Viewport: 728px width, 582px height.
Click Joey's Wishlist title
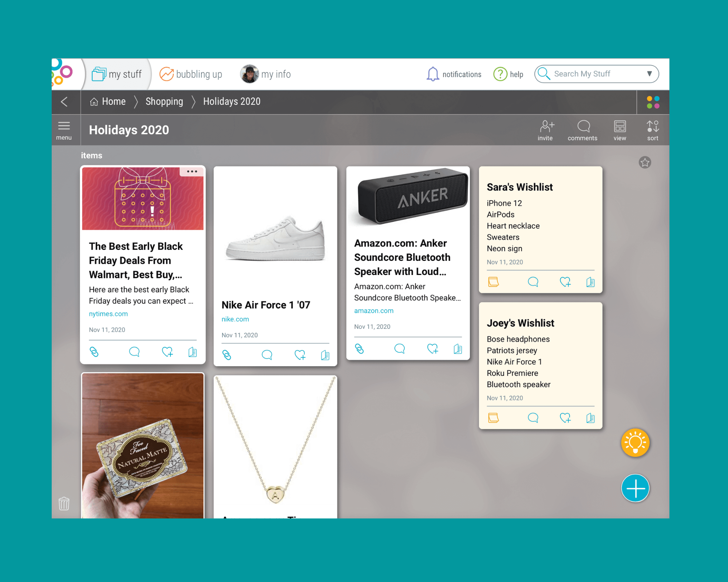click(x=520, y=323)
